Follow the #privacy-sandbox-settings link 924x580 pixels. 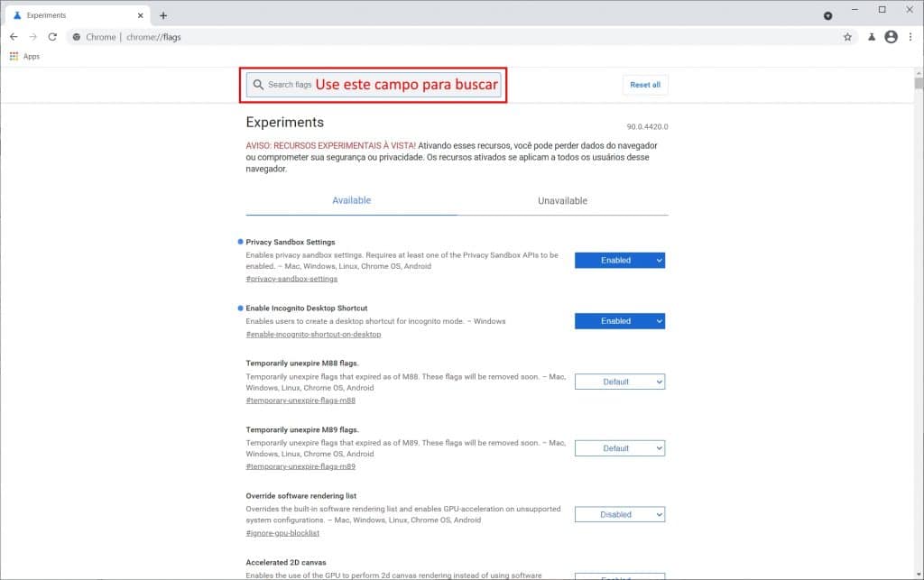tap(291, 279)
